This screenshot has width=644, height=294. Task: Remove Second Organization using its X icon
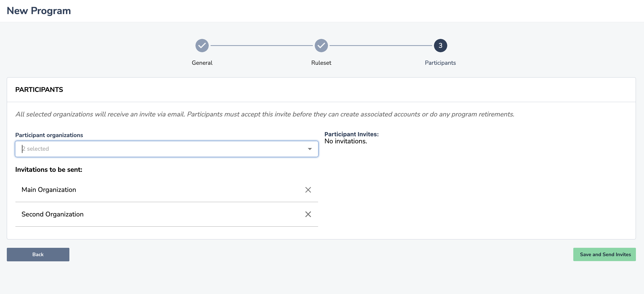(308, 214)
